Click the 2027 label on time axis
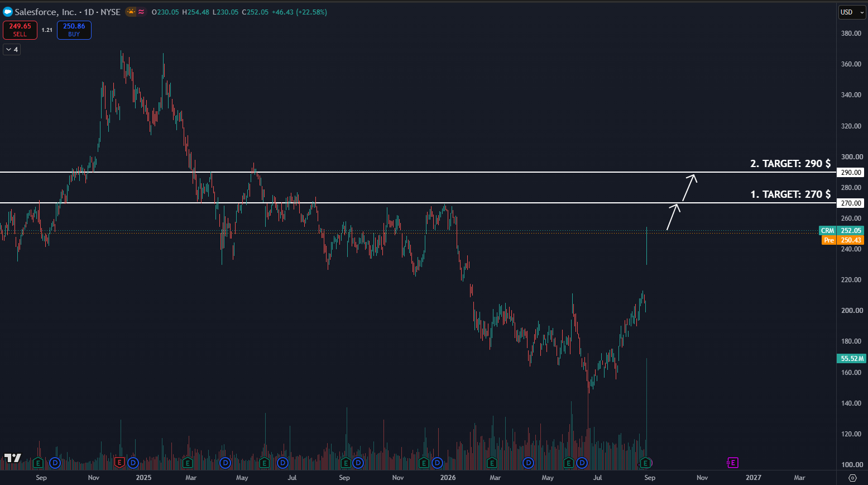The width and height of the screenshot is (868, 485). [x=754, y=478]
